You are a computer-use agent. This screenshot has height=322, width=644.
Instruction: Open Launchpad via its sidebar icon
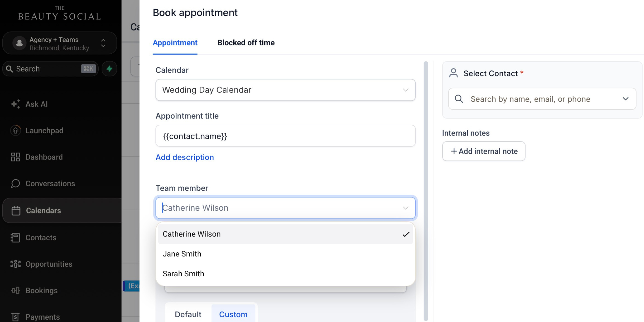tap(16, 131)
